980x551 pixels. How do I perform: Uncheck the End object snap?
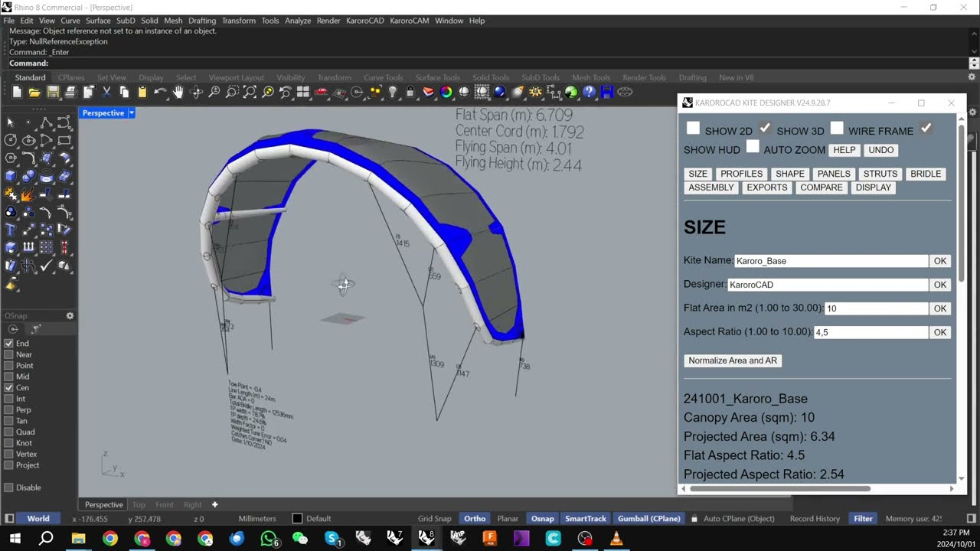pos(9,344)
